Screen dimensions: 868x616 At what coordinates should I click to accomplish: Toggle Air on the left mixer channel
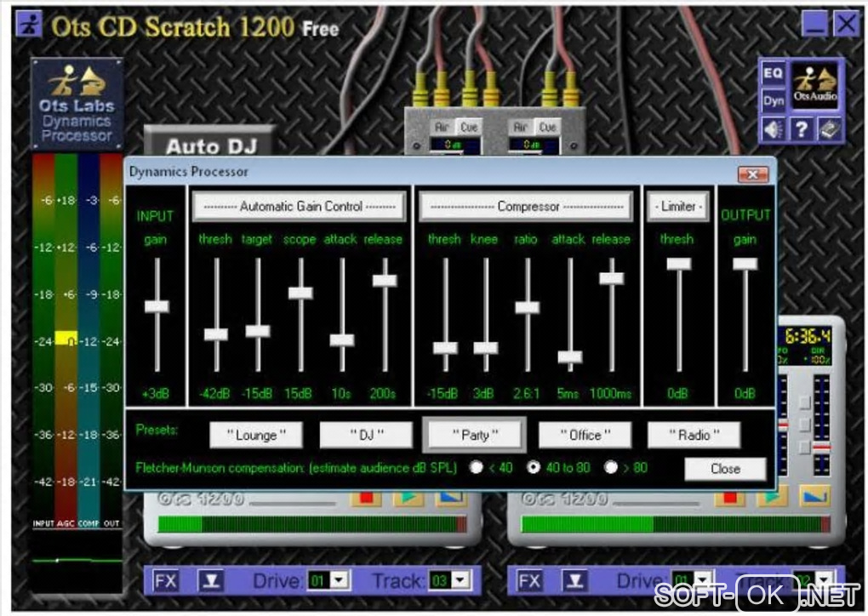[441, 128]
